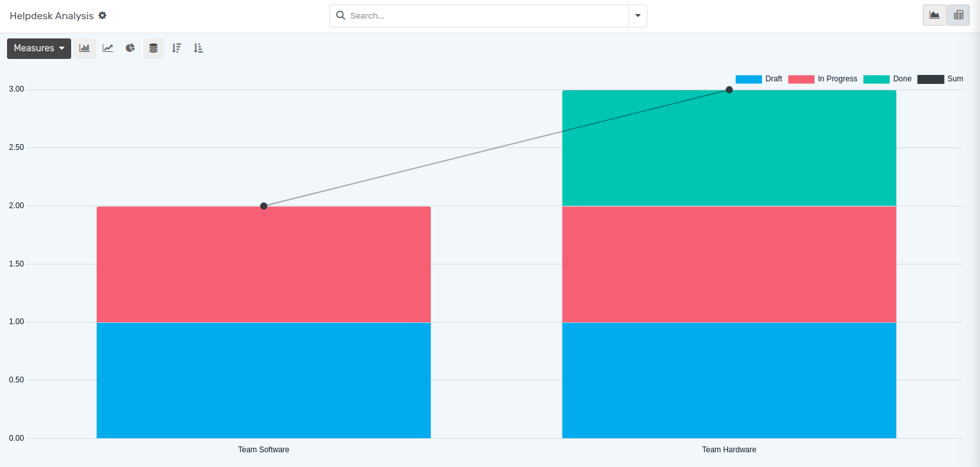Click the In Progress segment of Team Hardware bar
This screenshot has height=467, width=980.
729,264
